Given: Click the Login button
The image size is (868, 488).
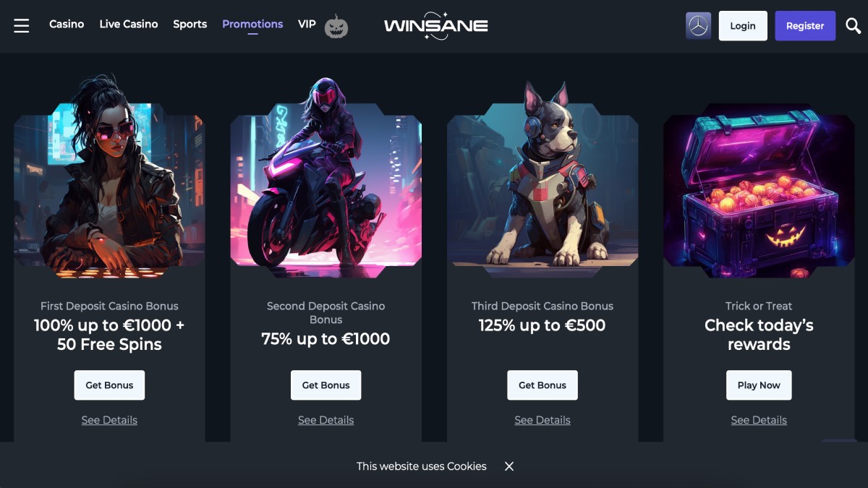Looking at the screenshot, I should point(743,26).
